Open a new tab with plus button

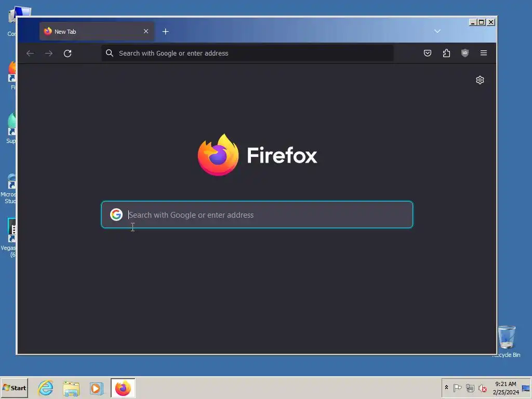tap(166, 32)
